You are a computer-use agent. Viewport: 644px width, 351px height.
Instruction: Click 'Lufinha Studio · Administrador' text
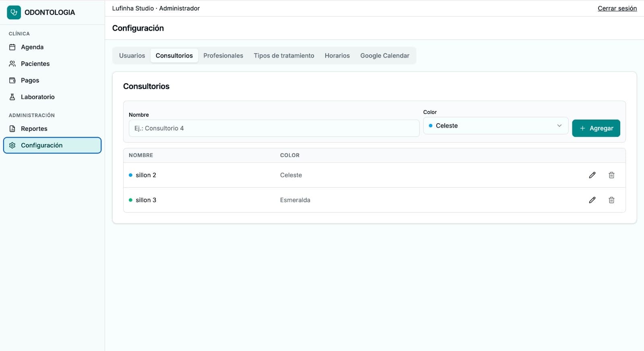[156, 8]
